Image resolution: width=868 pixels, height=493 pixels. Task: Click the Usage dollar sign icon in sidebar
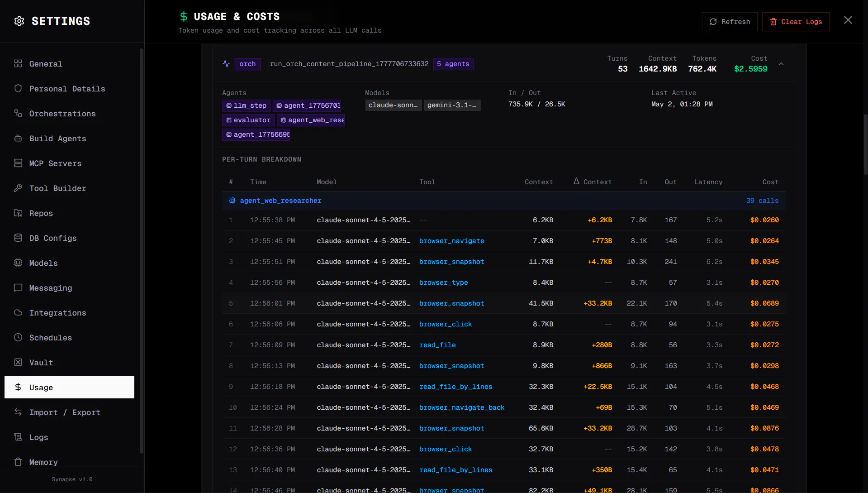pos(18,387)
